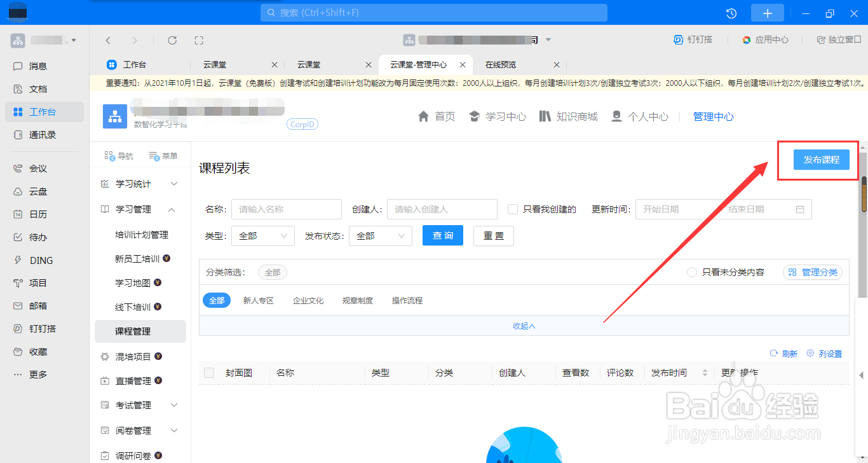Close the 云课堂-管理中心 tab
Screen dimensions: 868x463
[463, 65]
